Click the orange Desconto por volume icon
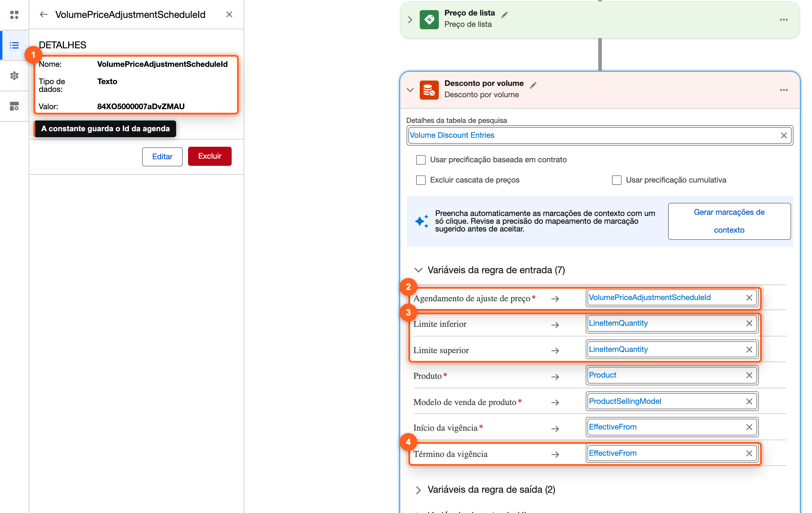 (429, 90)
